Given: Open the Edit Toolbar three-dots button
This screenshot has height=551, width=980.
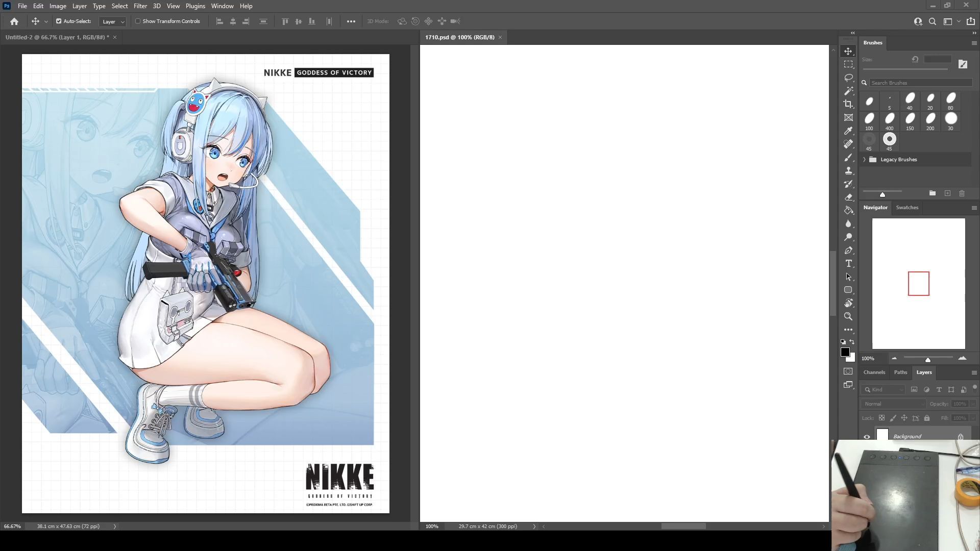Looking at the screenshot, I should point(848,330).
